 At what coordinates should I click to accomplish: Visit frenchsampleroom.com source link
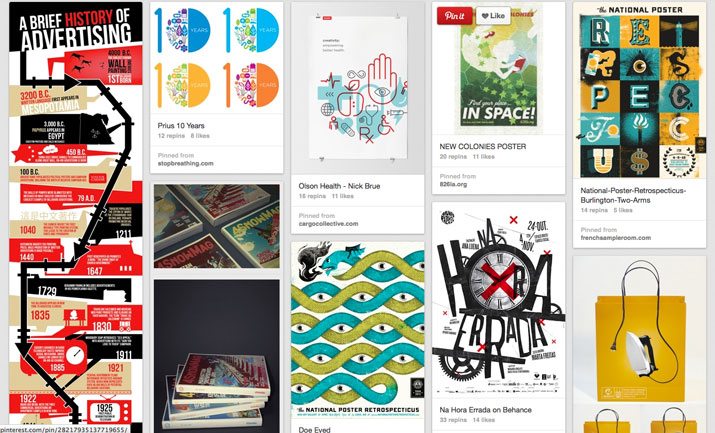(616, 237)
